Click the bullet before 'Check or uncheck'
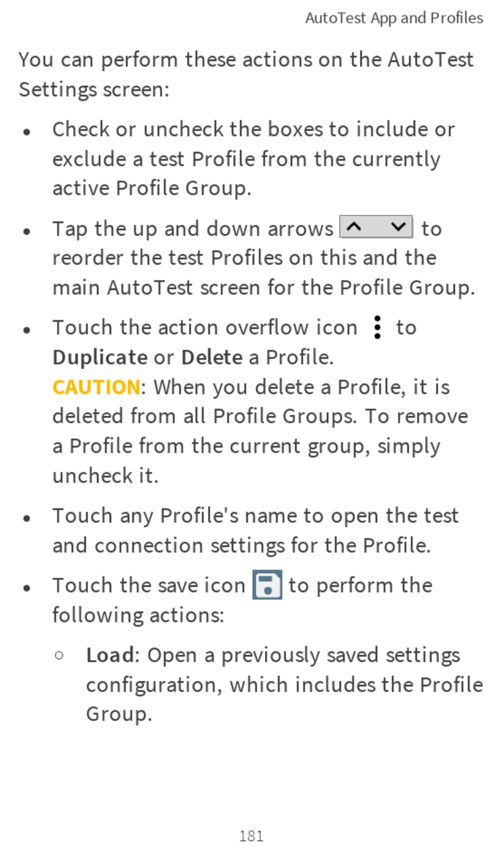The image size is (504, 853). (27, 132)
